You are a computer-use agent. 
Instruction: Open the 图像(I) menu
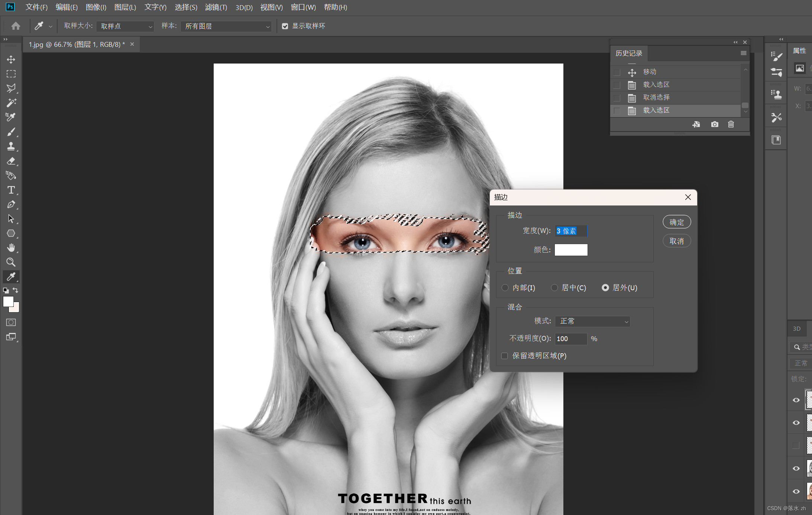96,7
